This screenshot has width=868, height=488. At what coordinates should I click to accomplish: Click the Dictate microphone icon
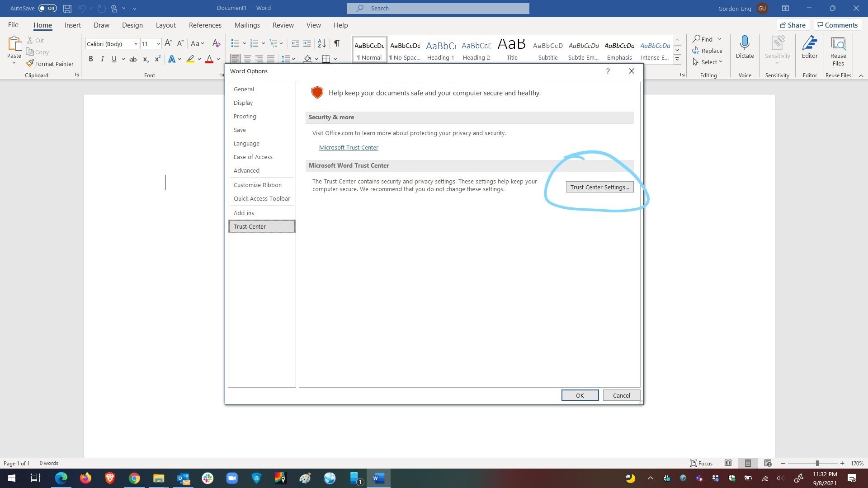[x=745, y=47]
